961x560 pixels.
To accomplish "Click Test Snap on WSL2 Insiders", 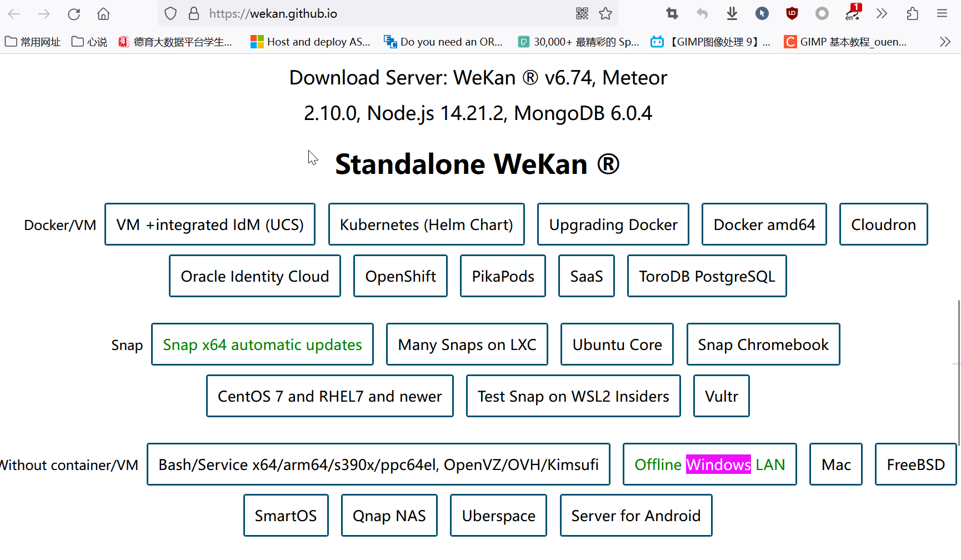I will pos(573,396).
